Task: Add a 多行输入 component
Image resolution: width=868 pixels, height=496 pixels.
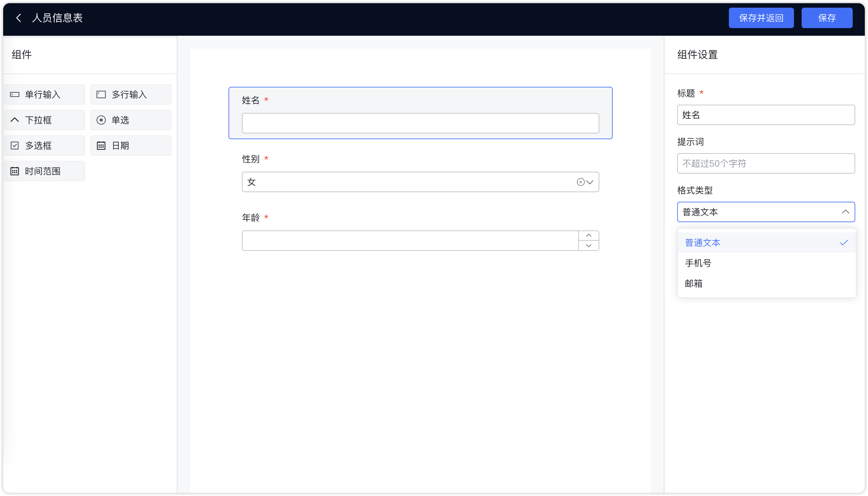Action: click(131, 94)
